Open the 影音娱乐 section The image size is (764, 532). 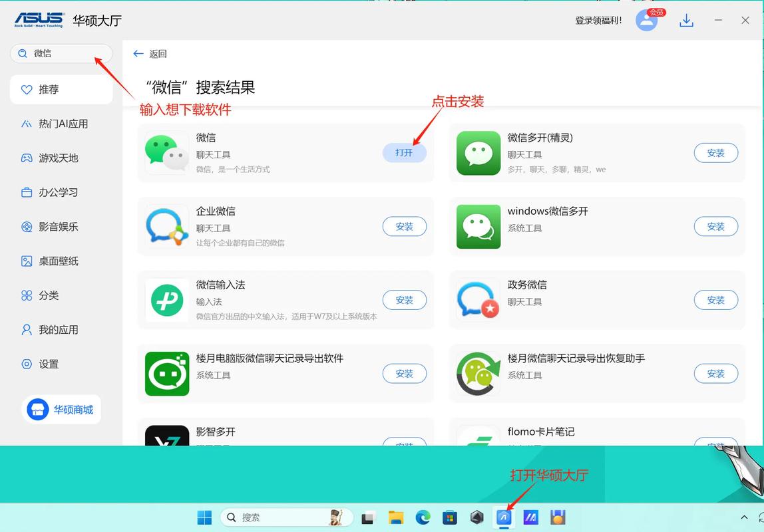click(60, 226)
